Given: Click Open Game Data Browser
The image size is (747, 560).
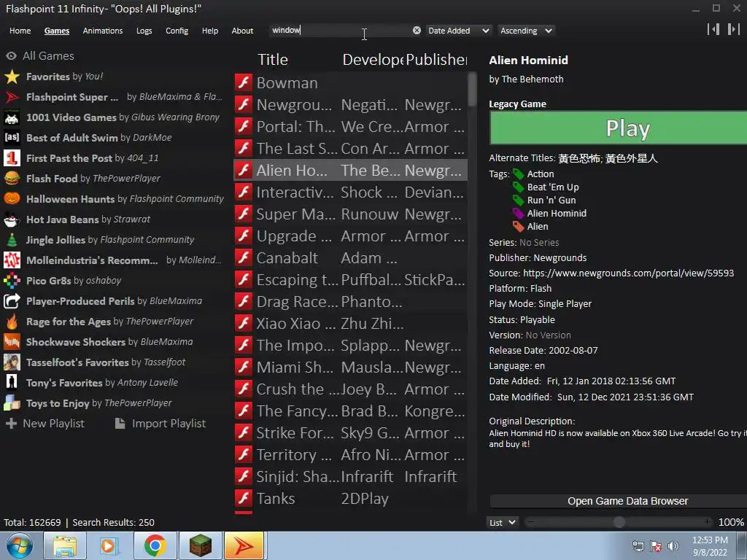Looking at the screenshot, I should (619, 501).
